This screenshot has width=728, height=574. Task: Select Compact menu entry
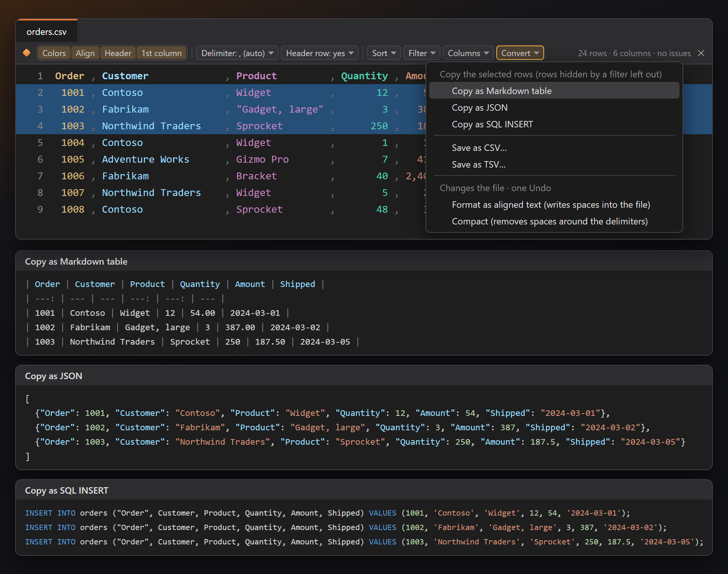click(x=554, y=221)
